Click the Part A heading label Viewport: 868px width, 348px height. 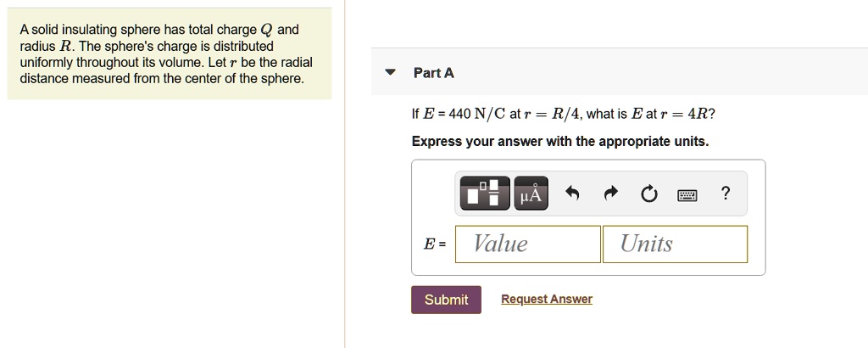(434, 73)
